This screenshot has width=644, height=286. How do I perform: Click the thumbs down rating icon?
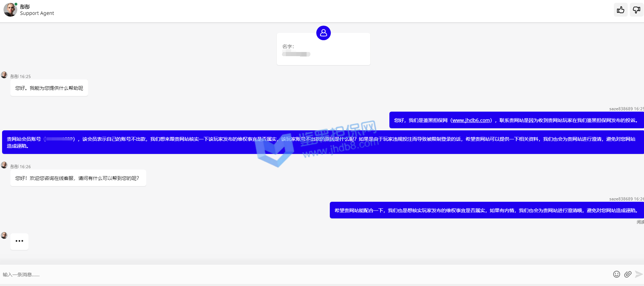click(x=636, y=10)
